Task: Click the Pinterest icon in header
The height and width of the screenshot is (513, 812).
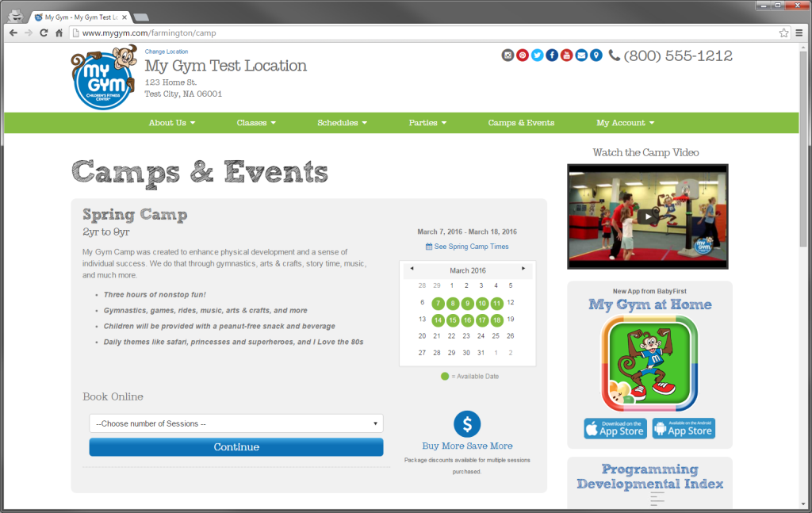Action: [523, 56]
